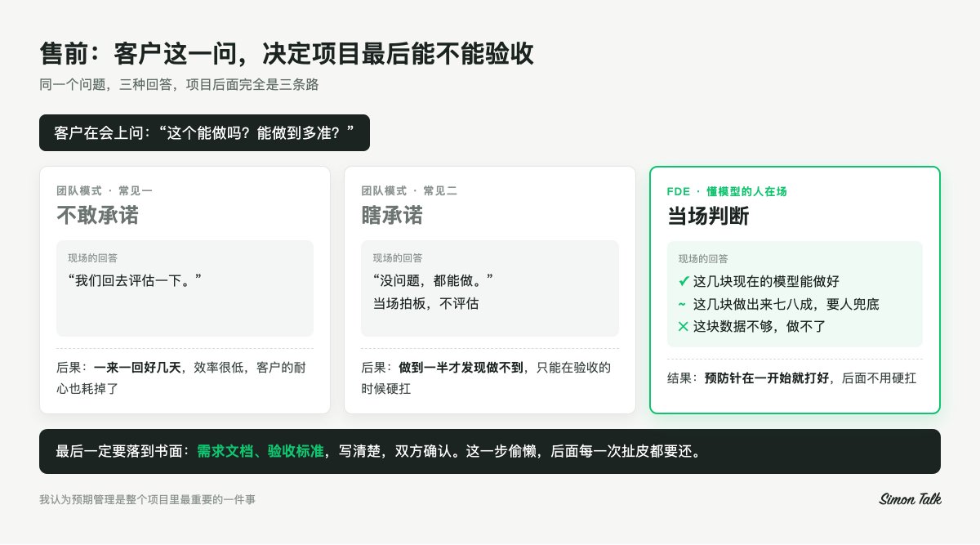This screenshot has height=545, width=980.
Task: Click heading '不敢承诺'
Action: click(x=97, y=215)
